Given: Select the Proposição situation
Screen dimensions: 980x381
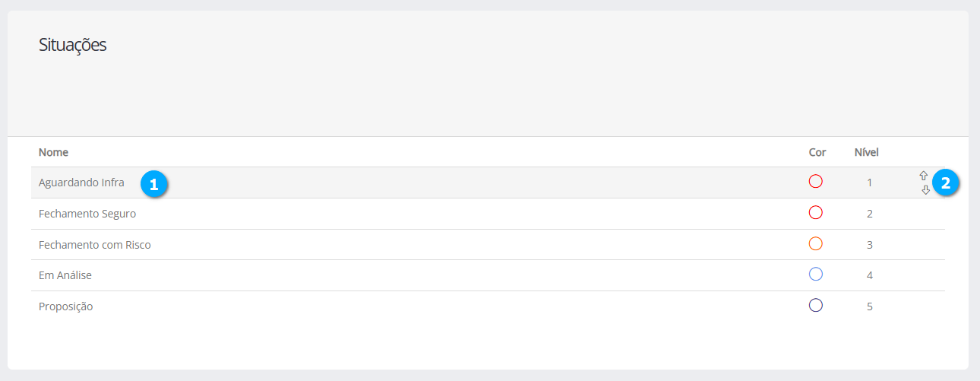Looking at the screenshot, I should pos(66,306).
